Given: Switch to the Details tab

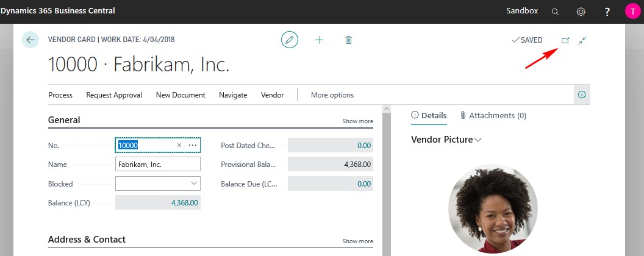Looking at the screenshot, I should 429,116.
